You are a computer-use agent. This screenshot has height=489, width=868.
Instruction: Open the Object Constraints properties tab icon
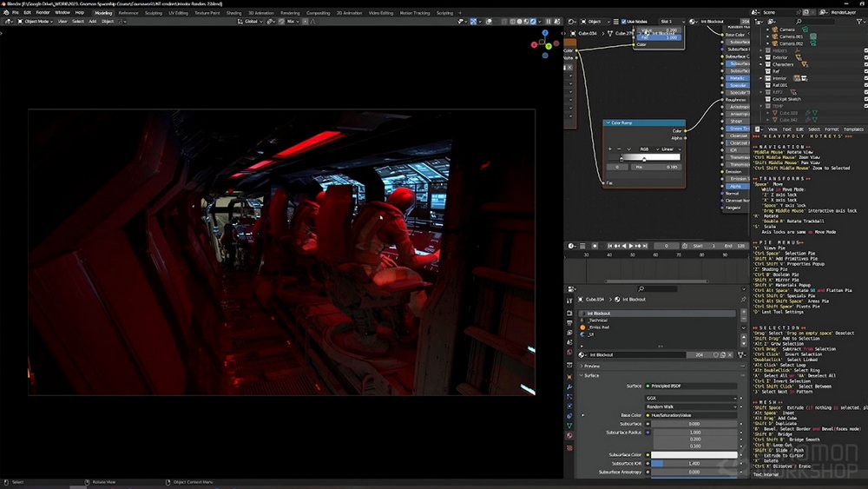tap(569, 416)
